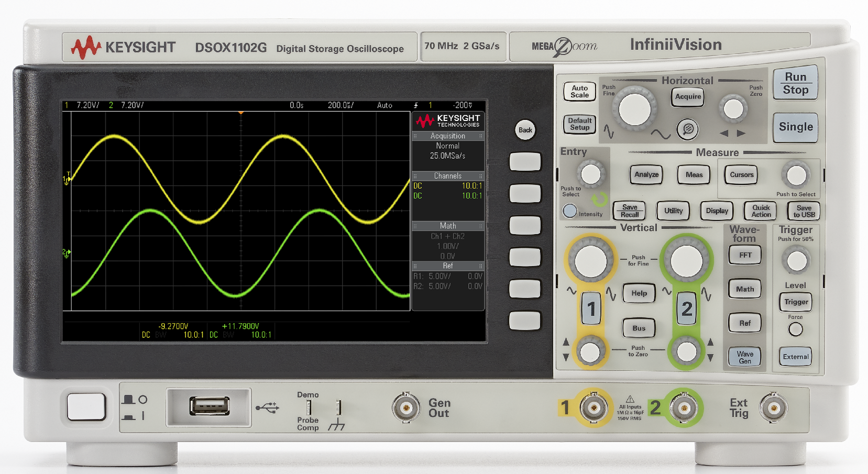Image resolution: width=868 pixels, height=474 pixels.
Task: Click the probe comp ground terminal
Action: (x=339, y=407)
